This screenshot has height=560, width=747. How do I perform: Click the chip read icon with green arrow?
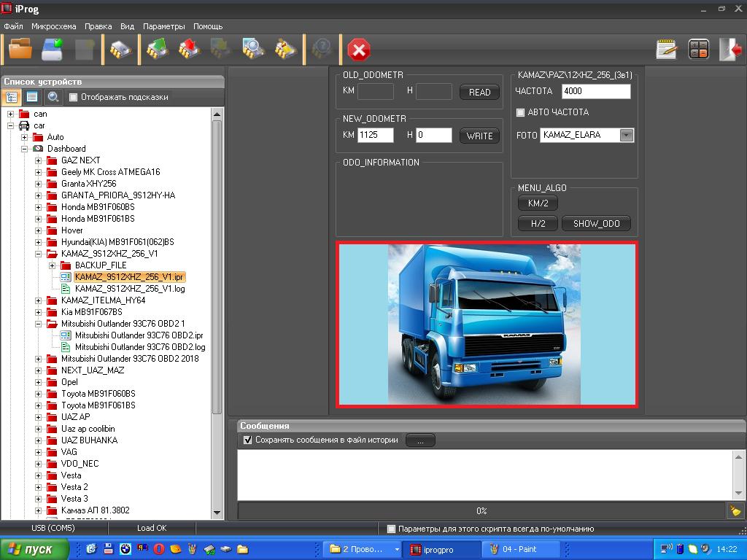point(157,49)
